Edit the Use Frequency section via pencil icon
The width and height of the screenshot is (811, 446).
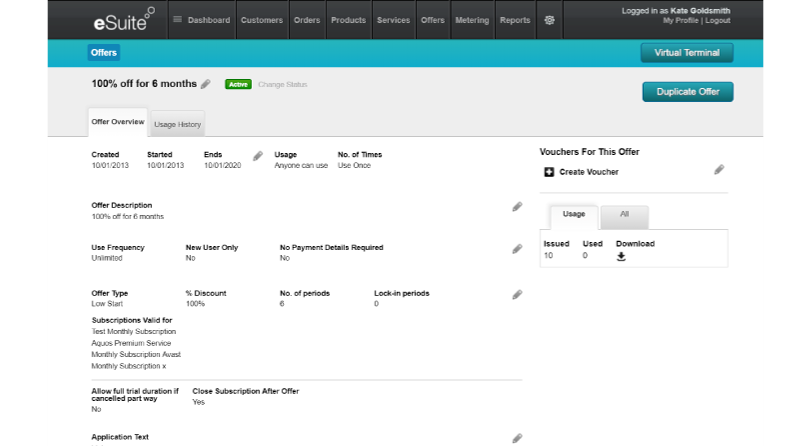[517, 249]
